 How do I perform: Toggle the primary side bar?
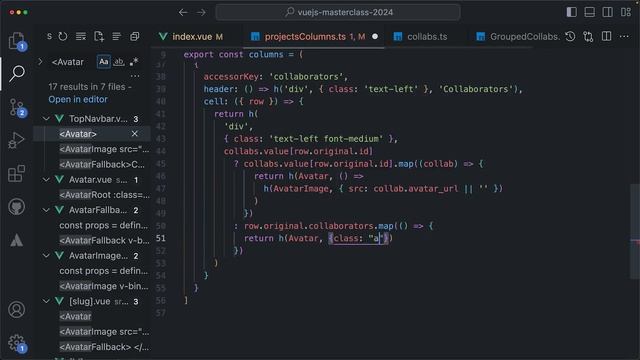coord(571,12)
